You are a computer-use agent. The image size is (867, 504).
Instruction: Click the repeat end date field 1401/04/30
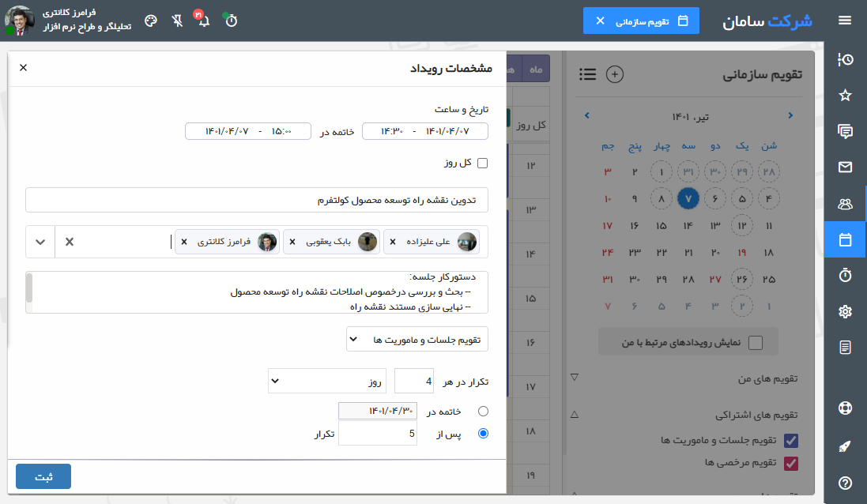click(378, 411)
